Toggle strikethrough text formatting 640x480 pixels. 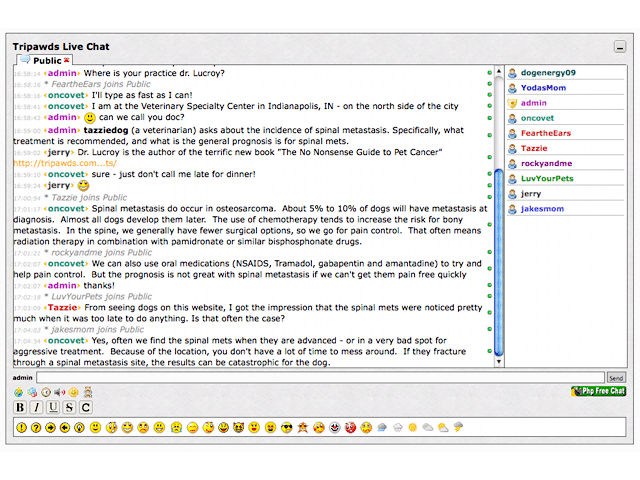[x=69, y=407]
